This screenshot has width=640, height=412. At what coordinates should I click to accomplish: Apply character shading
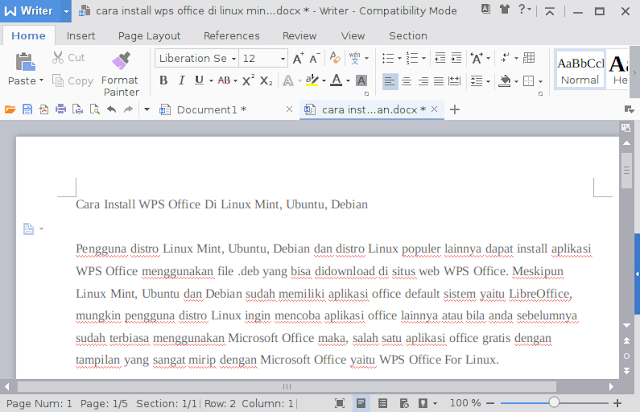361,80
